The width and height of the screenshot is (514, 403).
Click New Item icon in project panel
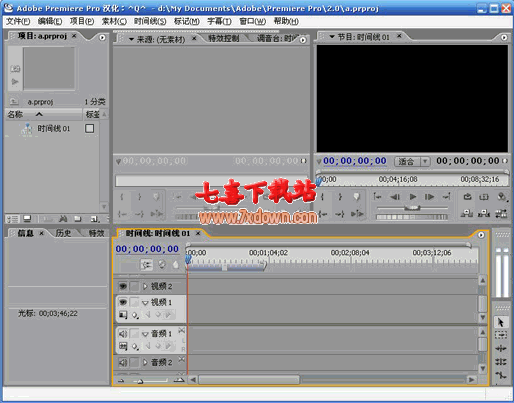click(95, 219)
